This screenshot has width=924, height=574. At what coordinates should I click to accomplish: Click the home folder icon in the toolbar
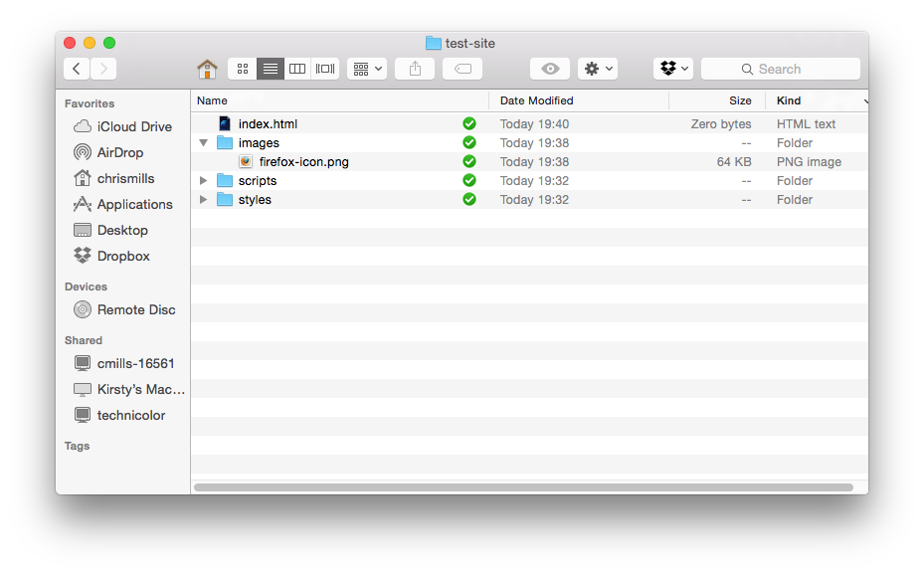(207, 68)
